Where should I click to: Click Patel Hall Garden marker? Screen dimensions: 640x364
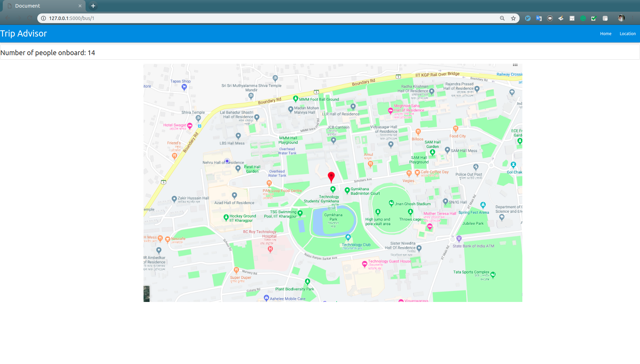click(238, 169)
